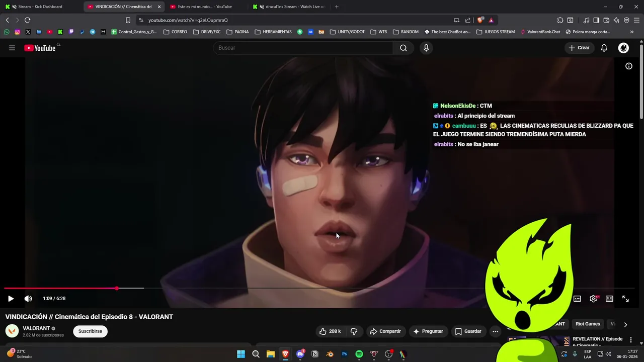Expand the JUEGOS STREAM bookmark folder
Viewport: 644px width, 362px height.
point(495,32)
